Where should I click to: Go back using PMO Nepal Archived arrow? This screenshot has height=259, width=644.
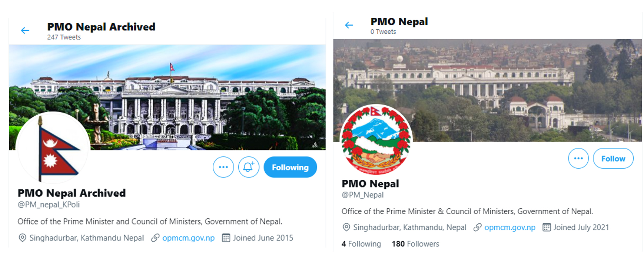click(25, 31)
